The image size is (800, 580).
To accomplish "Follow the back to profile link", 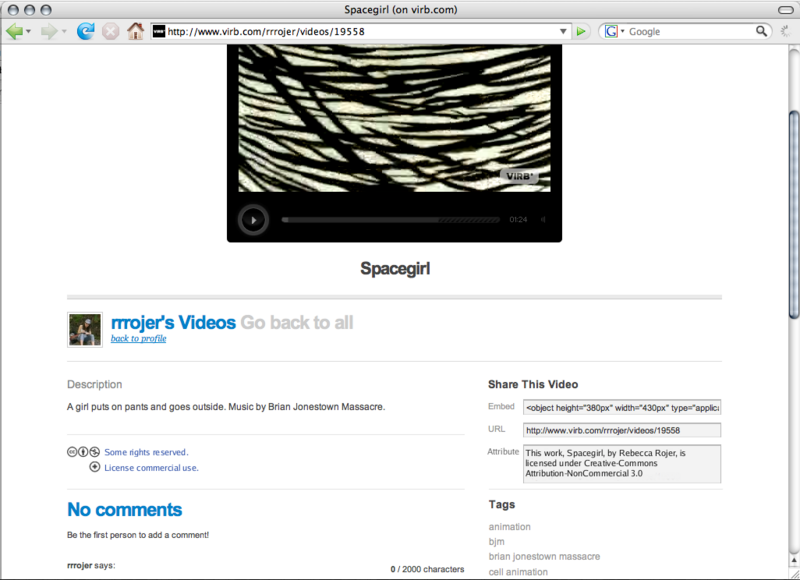I will 138,338.
